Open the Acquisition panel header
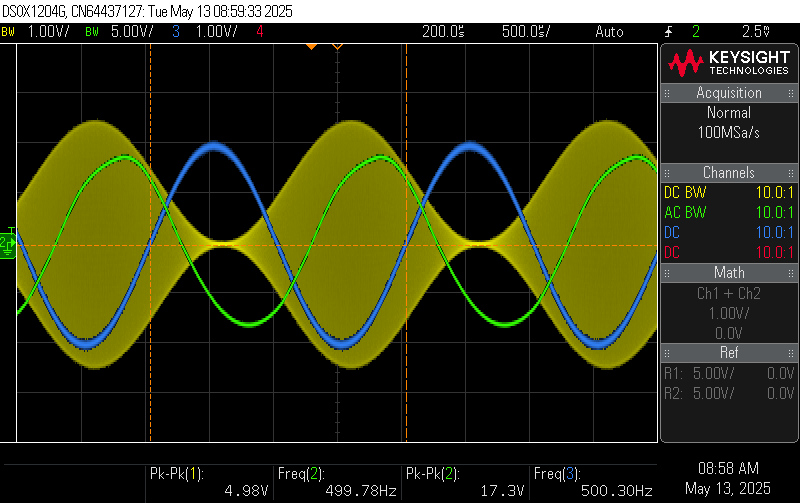This screenshot has width=800, height=503. (729, 93)
